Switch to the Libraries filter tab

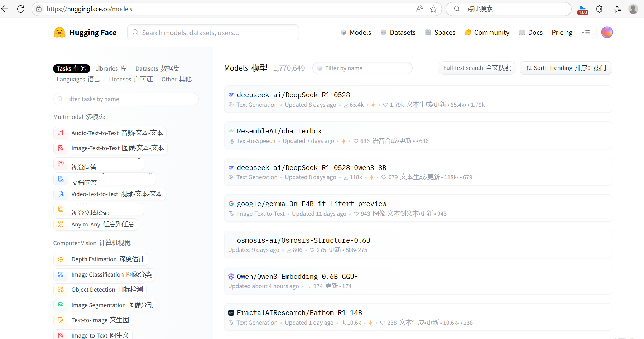[111, 68]
